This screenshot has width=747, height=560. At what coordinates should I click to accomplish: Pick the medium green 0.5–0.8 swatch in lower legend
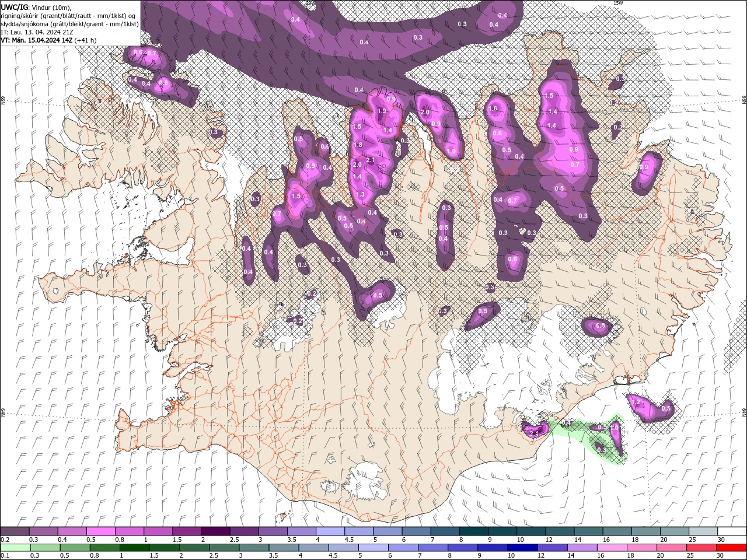(76, 547)
